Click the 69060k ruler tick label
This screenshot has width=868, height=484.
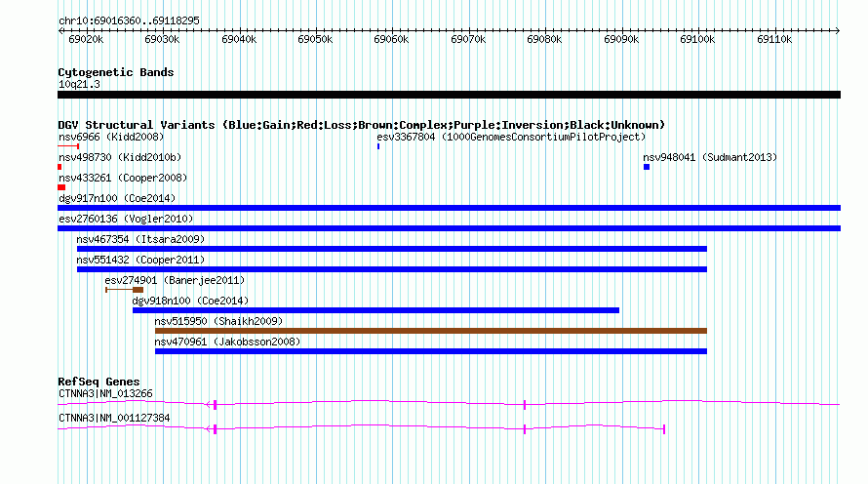(391, 39)
